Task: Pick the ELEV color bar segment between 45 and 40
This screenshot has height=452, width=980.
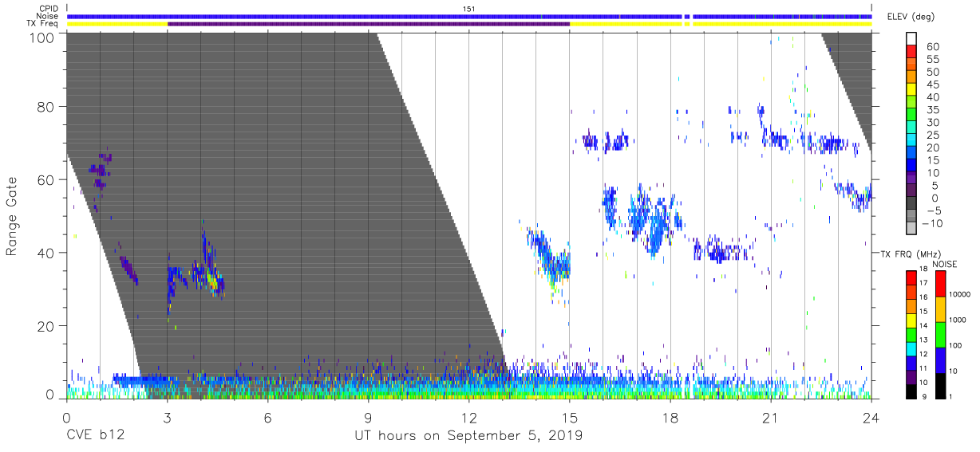Action: pyautogui.click(x=911, y=91)
